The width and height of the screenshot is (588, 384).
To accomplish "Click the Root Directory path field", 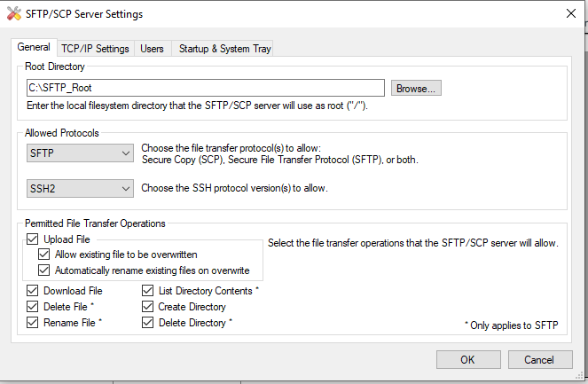I will [206, 88].
